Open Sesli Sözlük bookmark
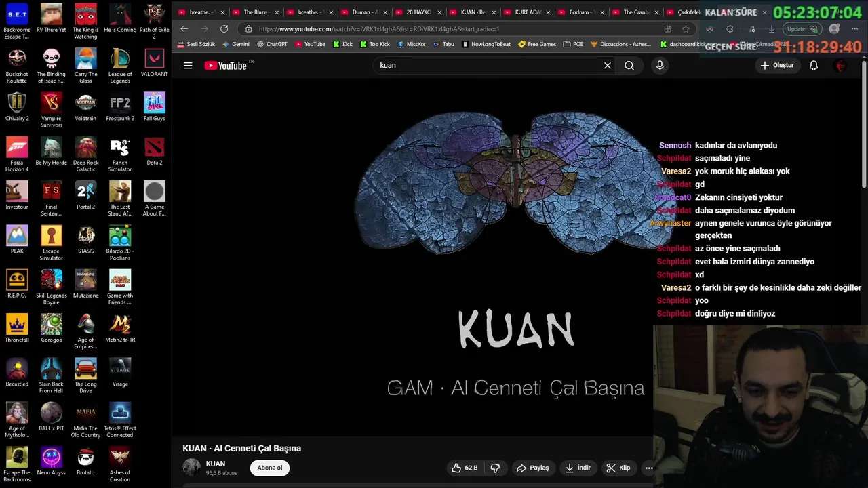Screen dimensions: 868x488 pos(196,44)
